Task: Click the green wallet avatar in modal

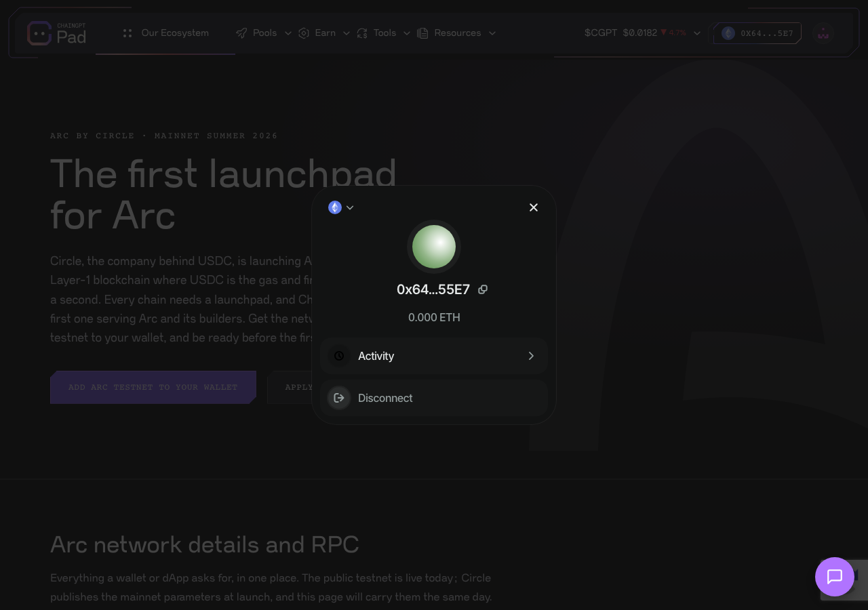Action: coord(434,247)
